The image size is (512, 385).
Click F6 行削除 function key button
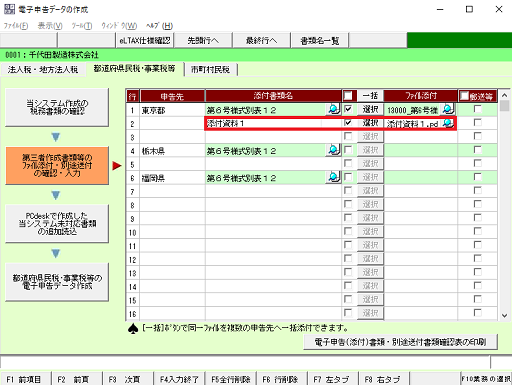(x=281, y=379)
